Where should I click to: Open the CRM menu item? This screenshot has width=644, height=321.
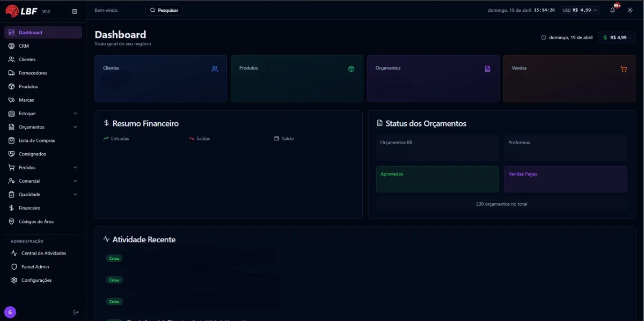pos(24,46)
